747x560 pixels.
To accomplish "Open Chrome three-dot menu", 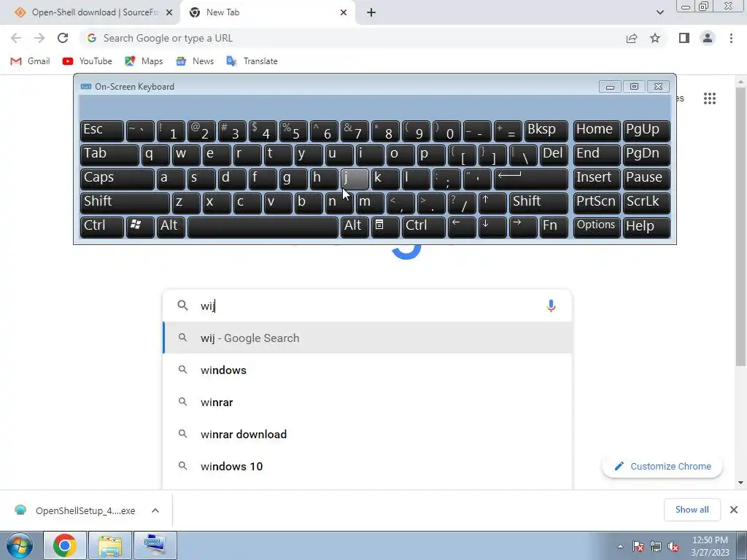I will tap(731, 38).
